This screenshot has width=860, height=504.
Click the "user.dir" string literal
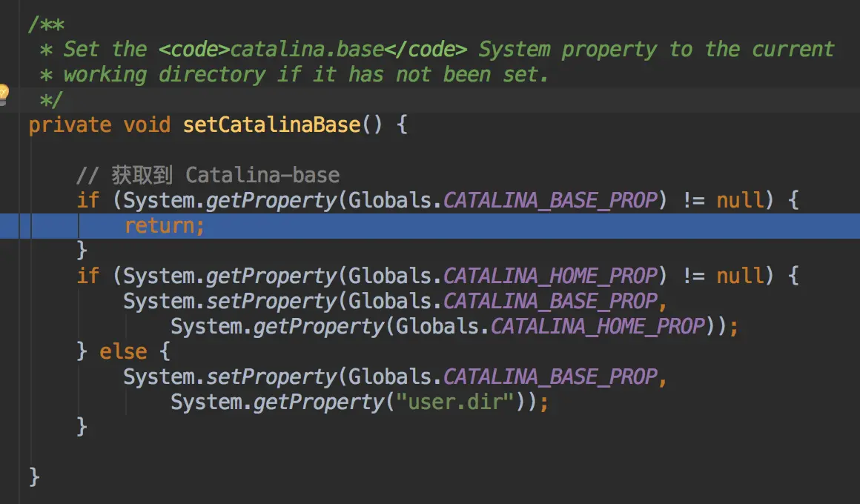(454, 402)
